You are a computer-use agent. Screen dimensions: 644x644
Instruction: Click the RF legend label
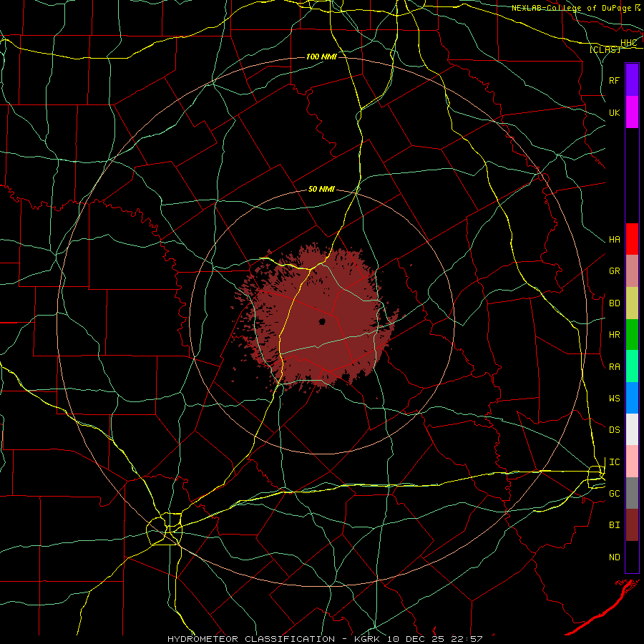[614, 80]
